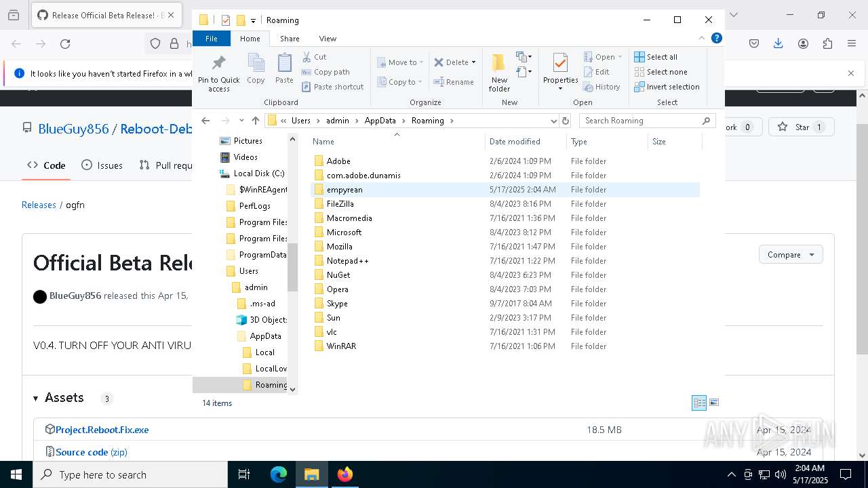Switch to the View ribbon tab

click(328, 39)
